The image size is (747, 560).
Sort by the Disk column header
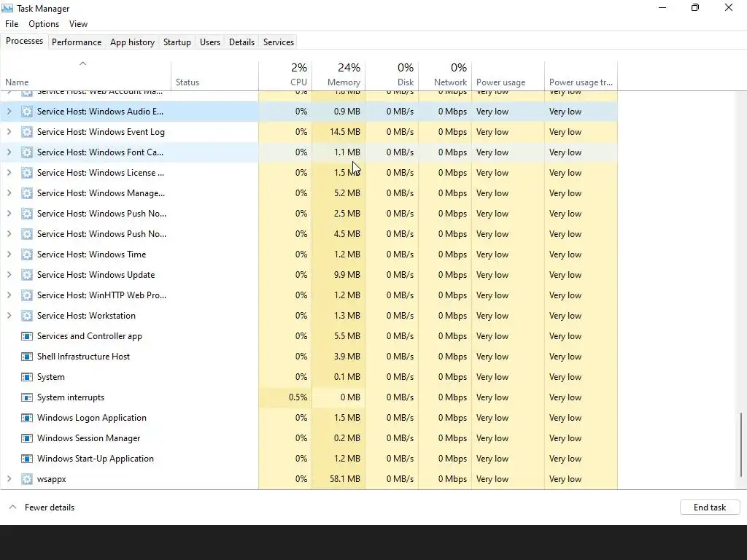392,75
